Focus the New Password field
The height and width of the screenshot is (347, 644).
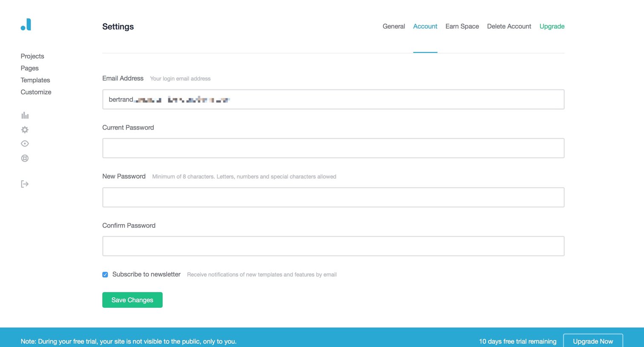click(333, 197)
